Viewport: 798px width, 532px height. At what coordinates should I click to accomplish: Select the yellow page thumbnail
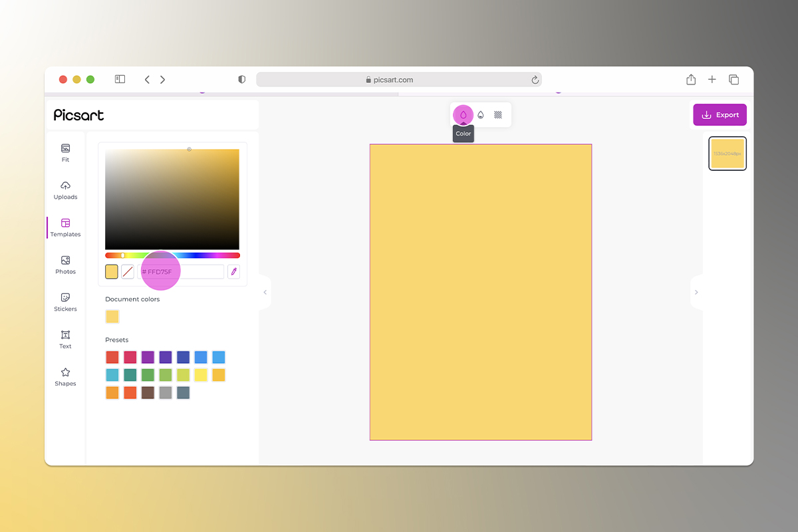tap(728, 154)
